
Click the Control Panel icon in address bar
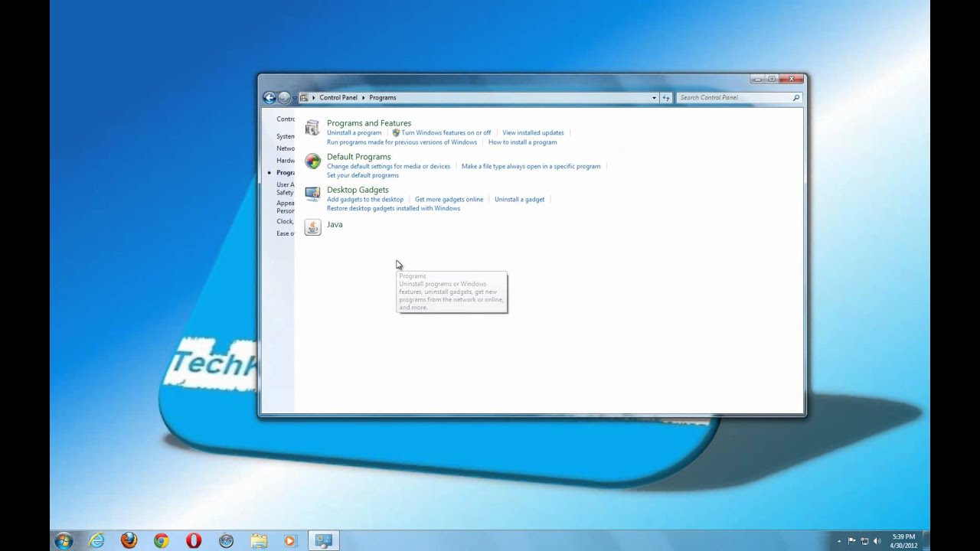pyautogui.click(x=304, y=97)
